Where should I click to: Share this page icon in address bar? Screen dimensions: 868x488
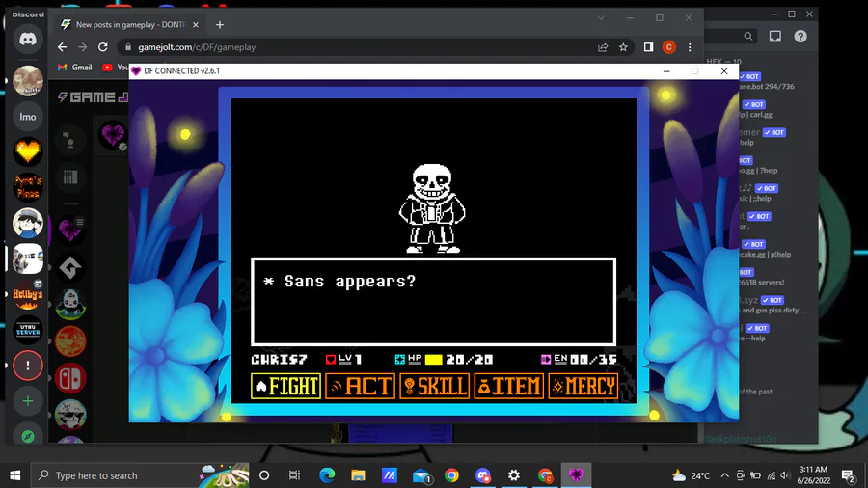[x=603, y=47]
